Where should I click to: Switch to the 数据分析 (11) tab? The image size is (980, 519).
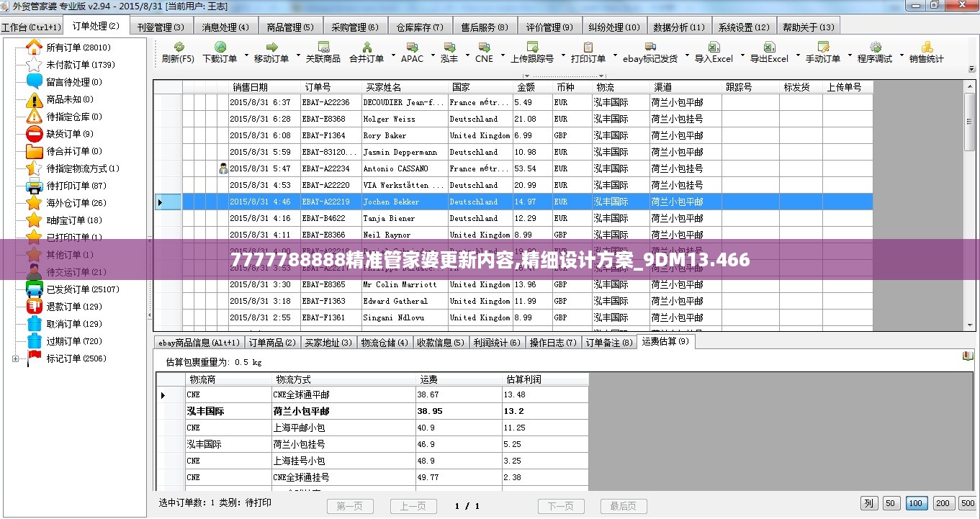click(x=678, y=27)
